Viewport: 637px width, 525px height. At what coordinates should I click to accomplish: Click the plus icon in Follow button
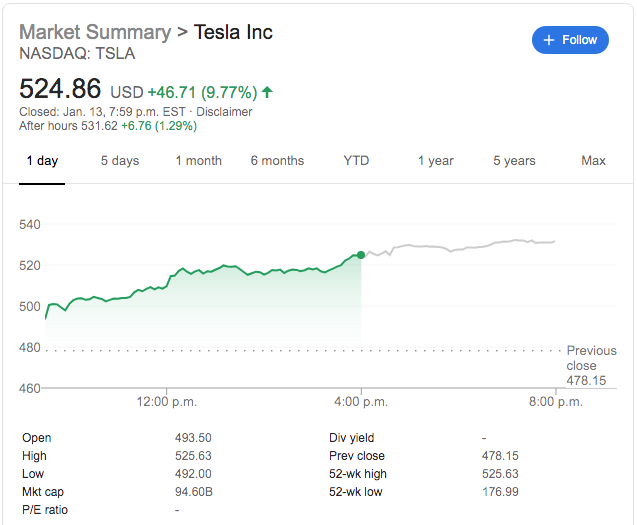[x=548, y=40]
